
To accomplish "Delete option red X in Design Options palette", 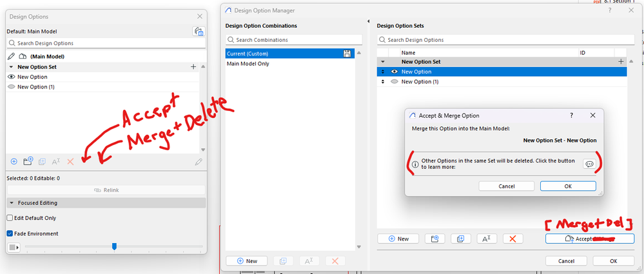I will click(x=70, y=162).
